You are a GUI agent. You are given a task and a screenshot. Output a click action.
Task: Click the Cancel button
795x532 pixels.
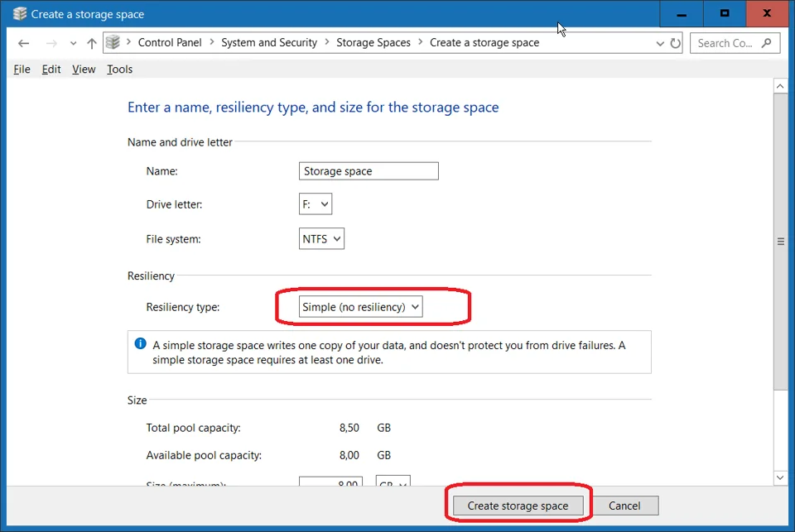(624, 506)
